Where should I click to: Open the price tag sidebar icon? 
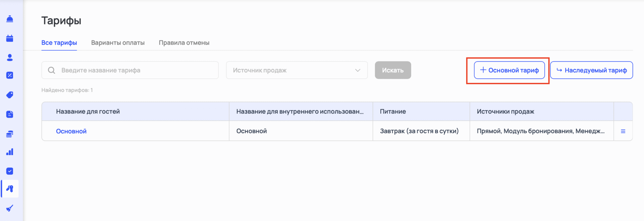(x=10, y=95)
